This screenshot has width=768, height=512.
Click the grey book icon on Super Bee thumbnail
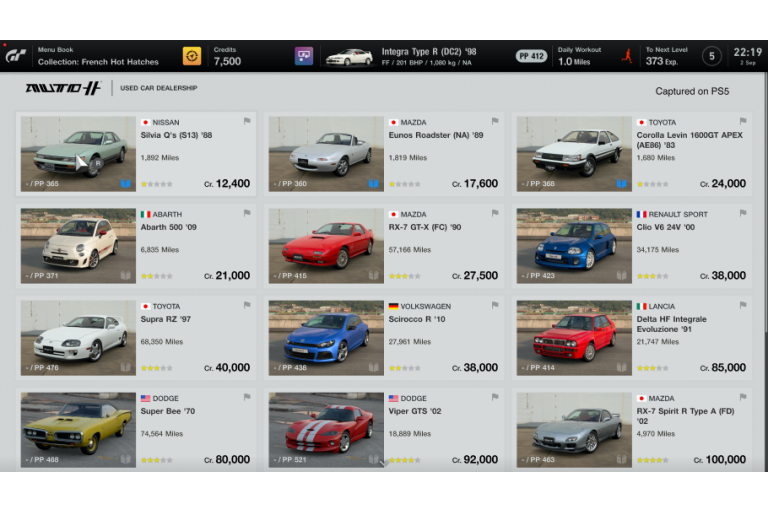tap(125, 459)
